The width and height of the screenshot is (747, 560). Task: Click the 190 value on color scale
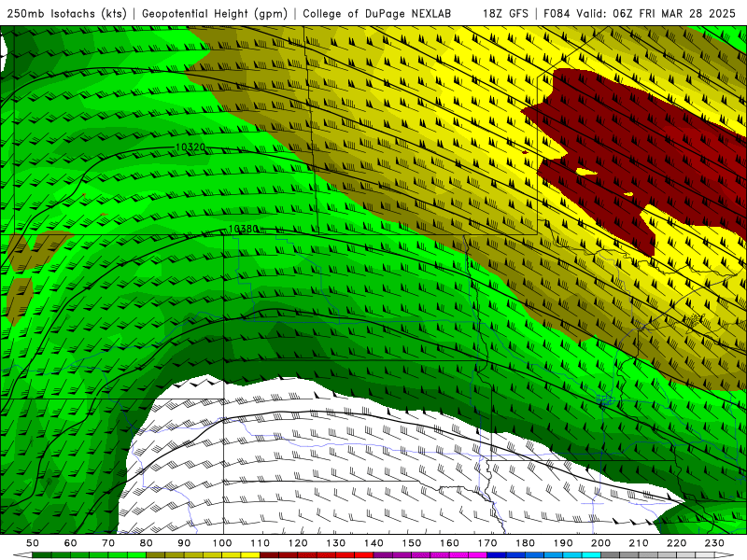coord(563,543)
